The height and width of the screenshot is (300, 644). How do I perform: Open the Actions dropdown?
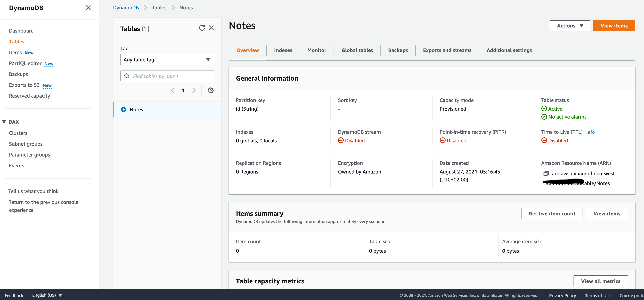(x=570, y=25)
